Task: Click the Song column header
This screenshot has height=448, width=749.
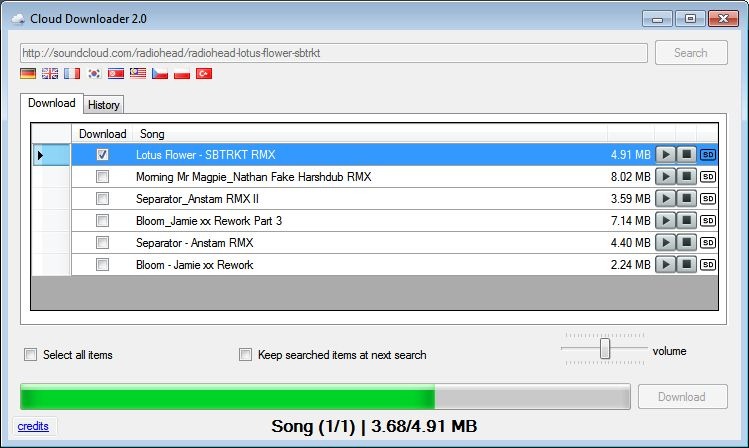Action: coord(370,134)
